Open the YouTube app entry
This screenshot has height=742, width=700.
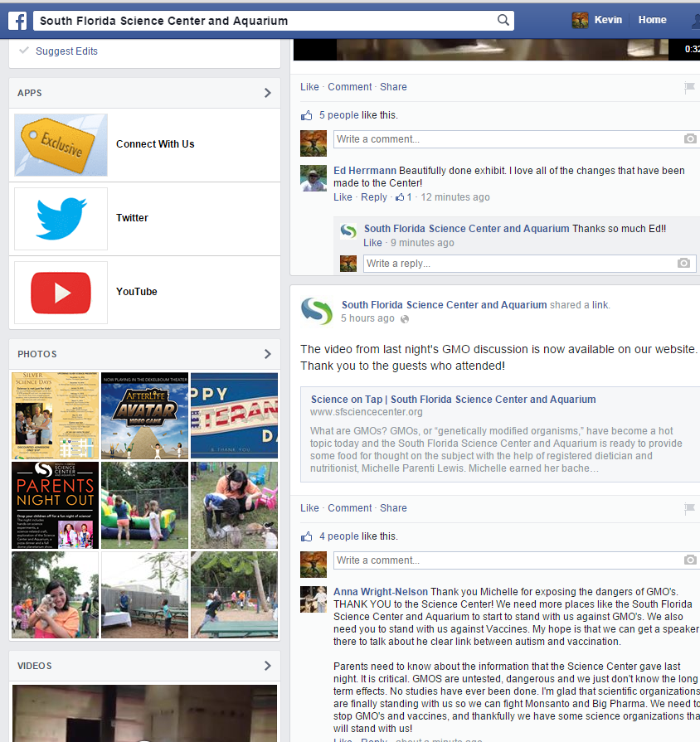pyautogui.click(x=137, y=292)
